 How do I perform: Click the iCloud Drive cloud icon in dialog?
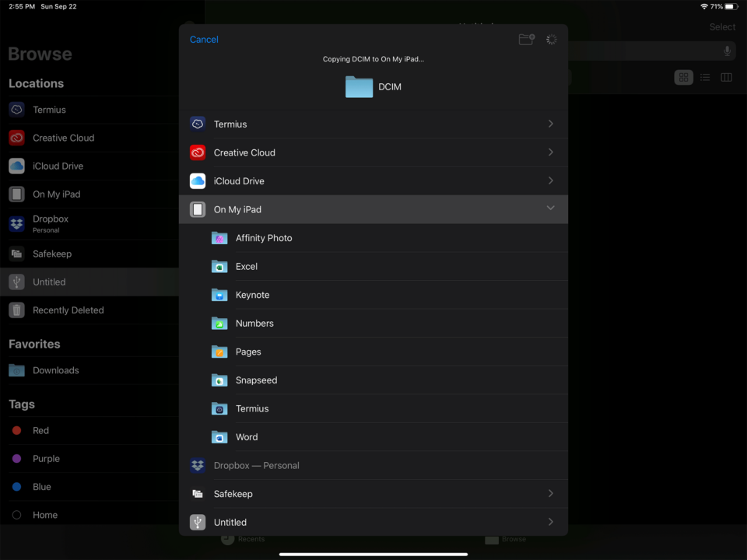pos(198,181)
